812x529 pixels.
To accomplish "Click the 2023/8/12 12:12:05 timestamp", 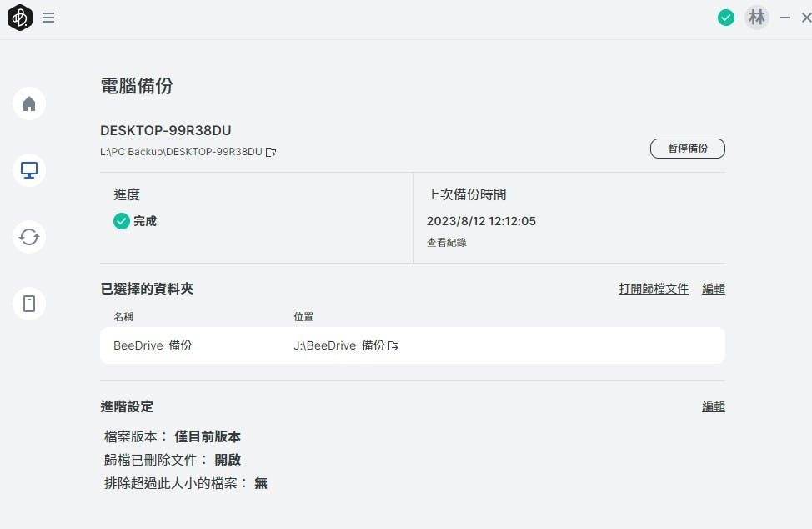I will (x=481, y=221).
